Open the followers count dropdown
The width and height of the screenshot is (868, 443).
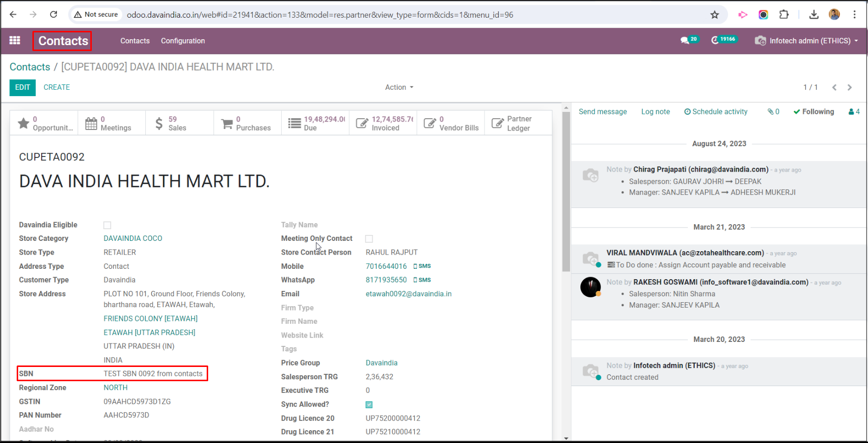click(854, 112)
